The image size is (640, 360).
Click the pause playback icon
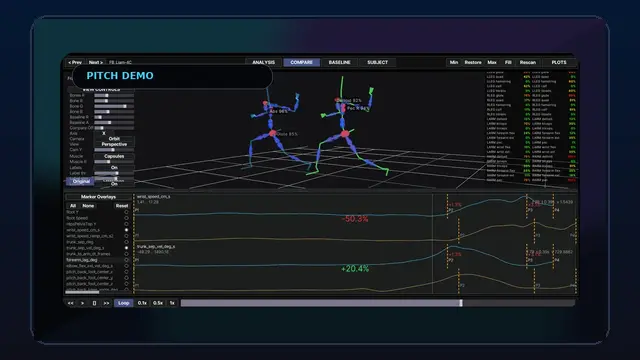tap(94, 303)
